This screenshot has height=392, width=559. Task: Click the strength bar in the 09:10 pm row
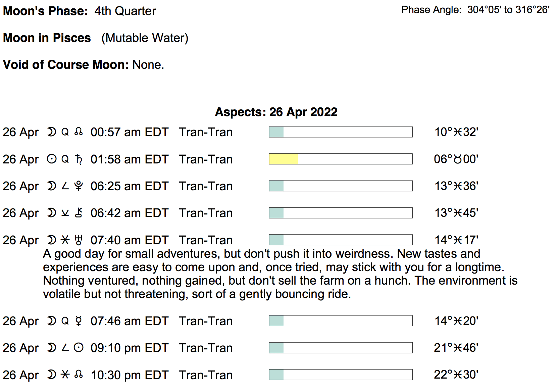[341, 348]
